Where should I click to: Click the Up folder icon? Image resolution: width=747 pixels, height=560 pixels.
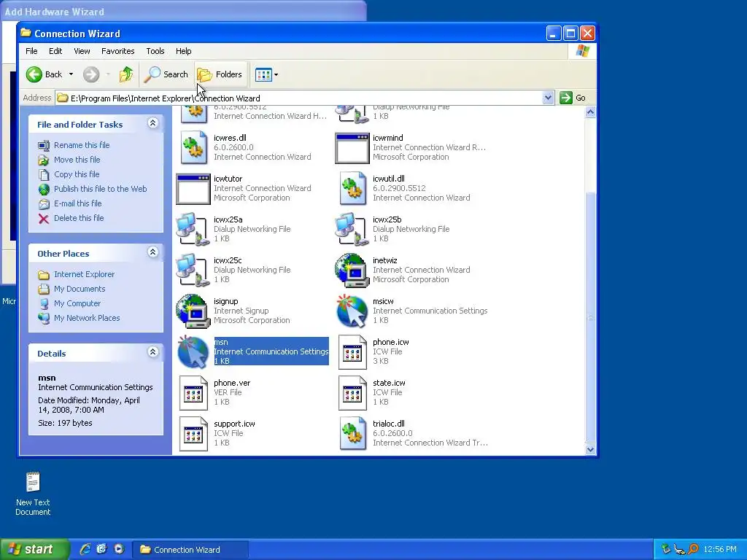pos(126,74)
